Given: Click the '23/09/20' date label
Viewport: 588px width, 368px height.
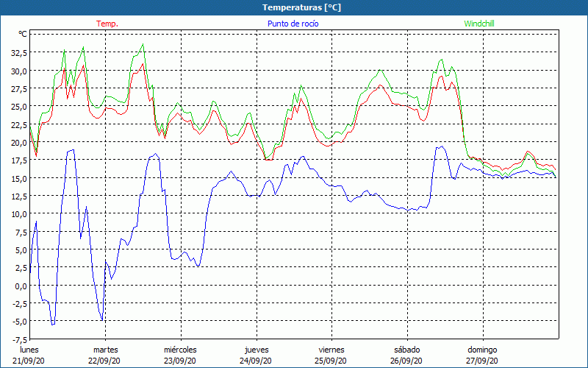Looking at the screenshot, I should [180, 361].
